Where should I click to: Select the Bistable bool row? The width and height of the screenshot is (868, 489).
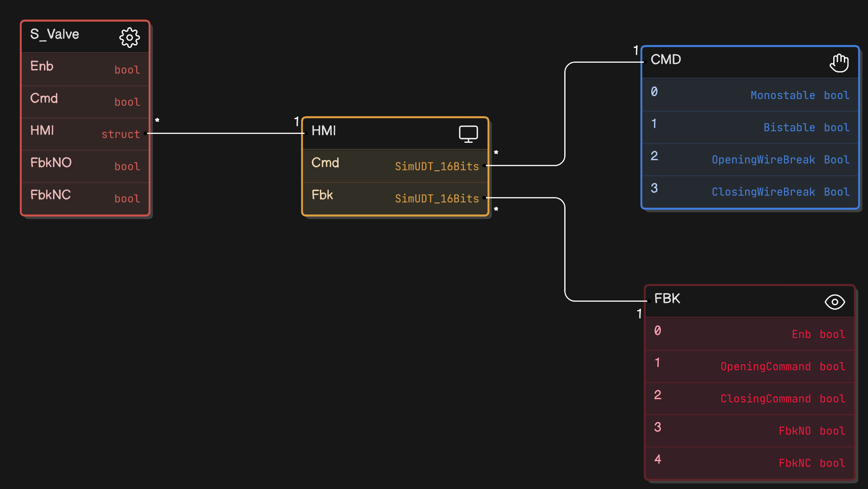point(750,127)
